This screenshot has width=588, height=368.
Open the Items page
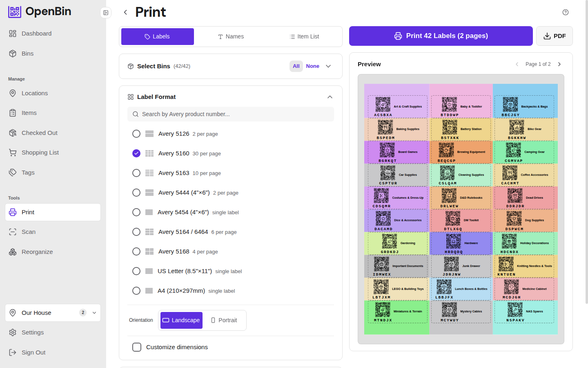(x=53, y=113)
